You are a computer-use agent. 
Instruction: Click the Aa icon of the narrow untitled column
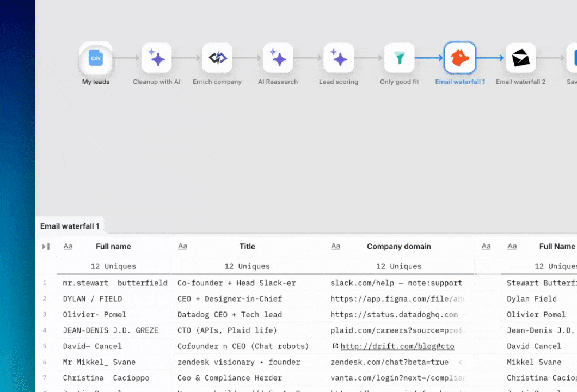pyautogui.click(x=486, y=246)
